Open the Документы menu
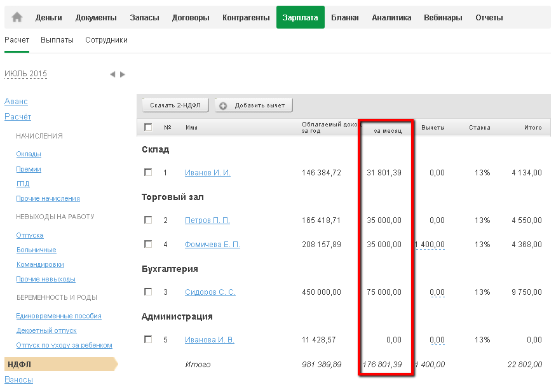 pyautogui.click(x=96, y=17)
